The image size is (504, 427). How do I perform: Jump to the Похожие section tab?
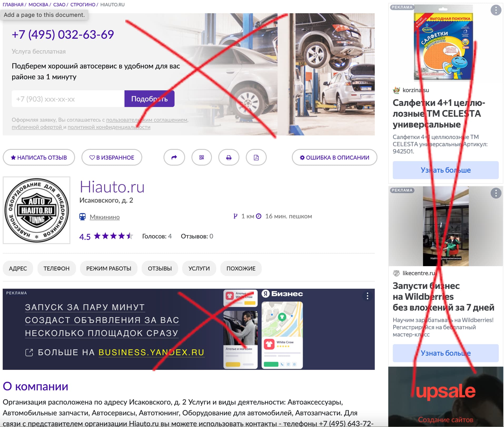click(x=241, y=268)
